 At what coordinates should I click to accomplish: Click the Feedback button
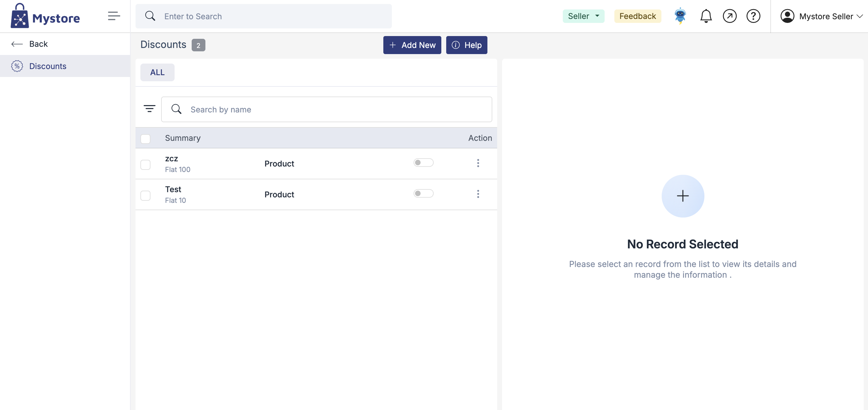[637, 16]
